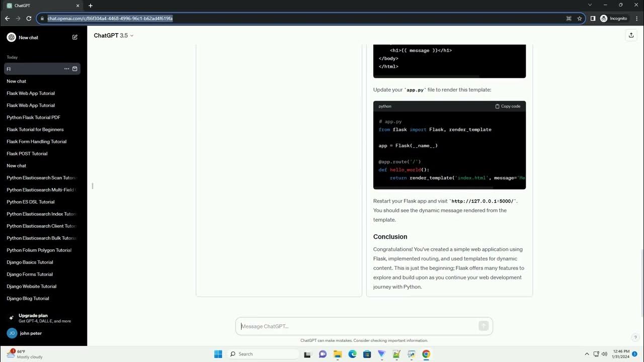Share this chat using the top-right icon
The width and height of the screenshot is (644, 362).
click(x=631, y=35)
